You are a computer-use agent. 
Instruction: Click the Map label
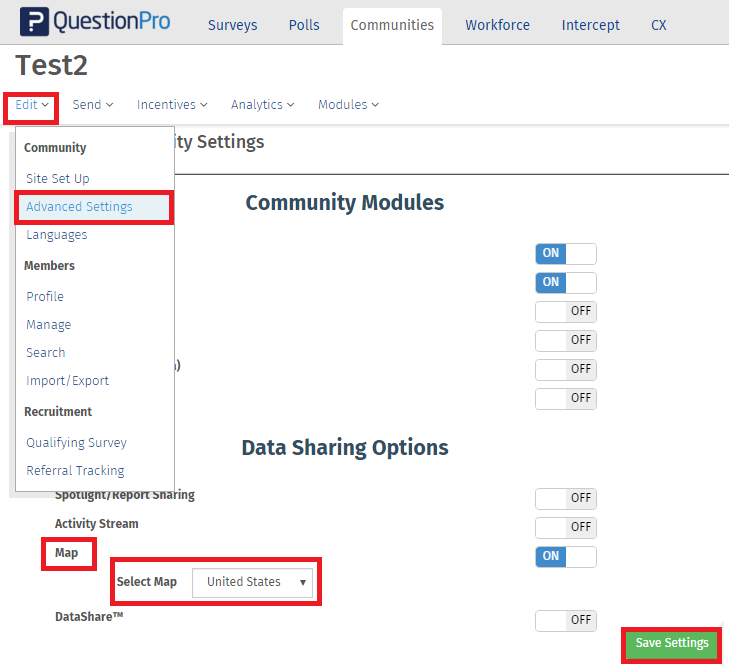pos(66,553)
